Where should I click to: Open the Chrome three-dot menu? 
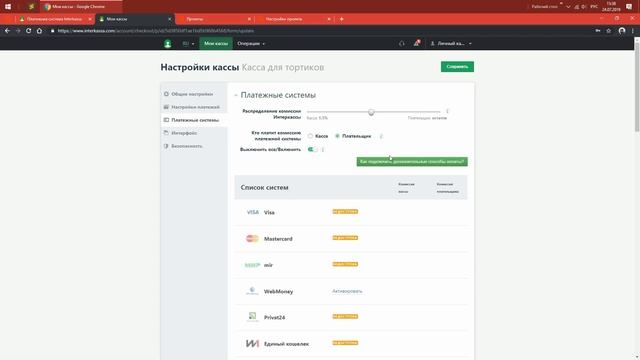pos(633,31)
